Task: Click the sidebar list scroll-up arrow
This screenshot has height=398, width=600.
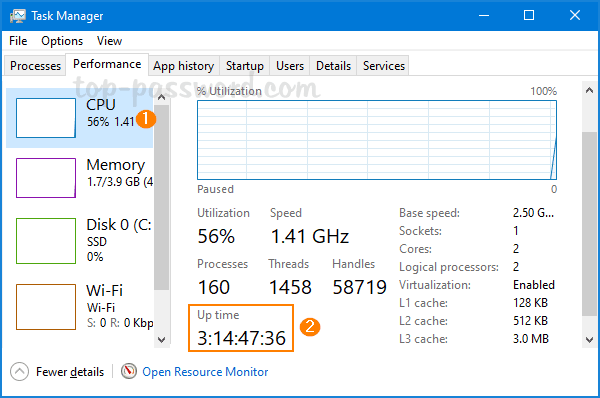Action: (x=161, y=97)
